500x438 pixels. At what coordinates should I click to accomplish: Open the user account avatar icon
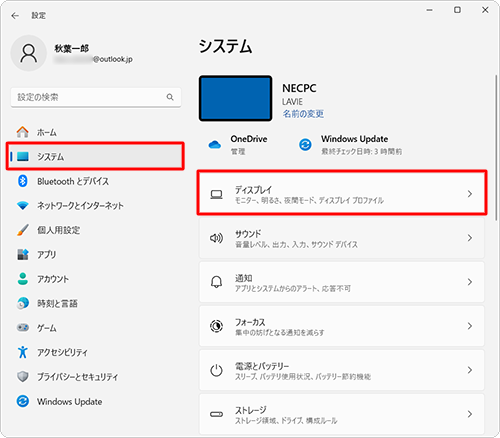[29, 53]
